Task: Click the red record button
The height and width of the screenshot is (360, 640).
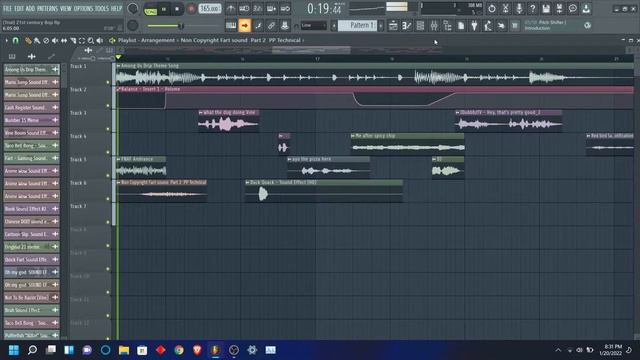Action: (x=191, y=9)
